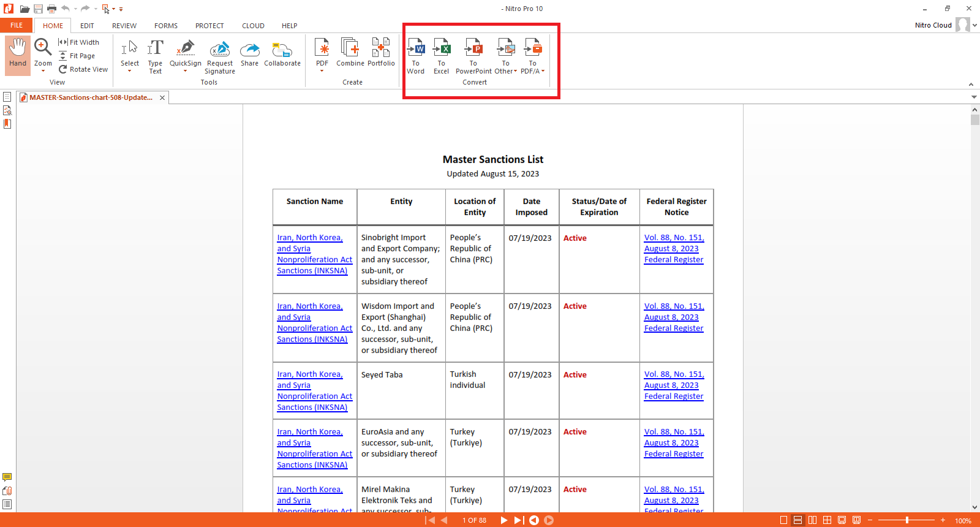Undo the last action

click(66, 9)
